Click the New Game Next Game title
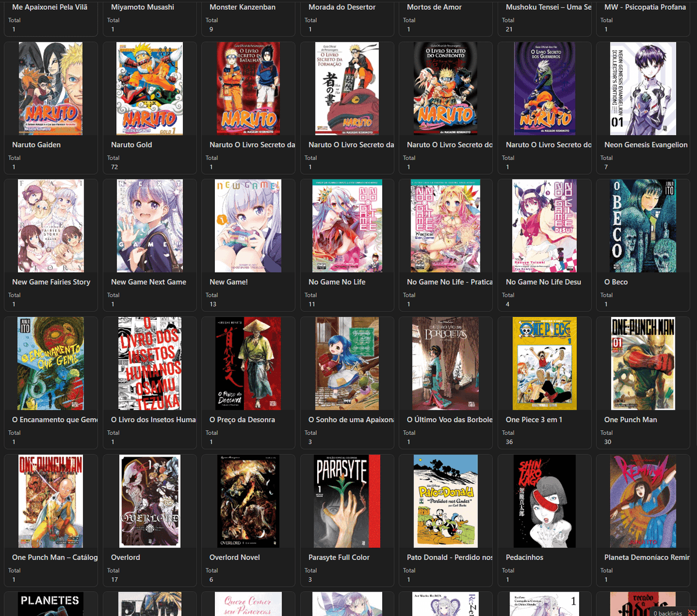The image size is (697, 616). click(149, 282)
